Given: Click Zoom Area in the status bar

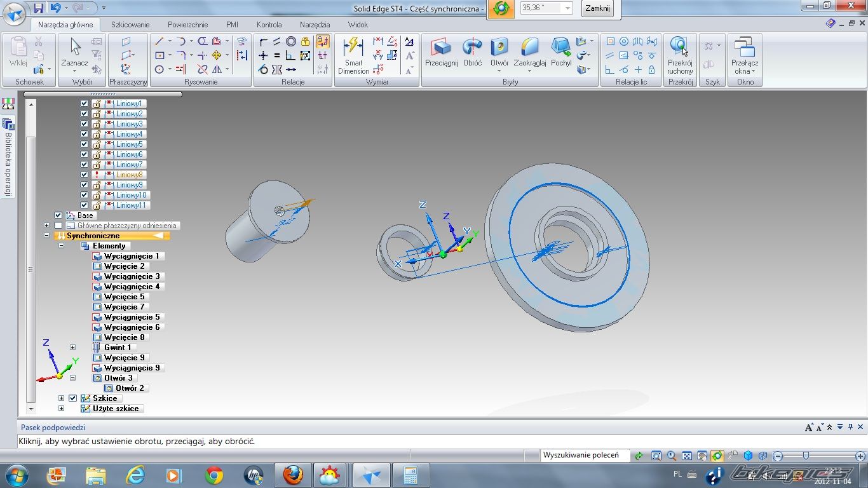Looking at the screenshot, I should [656, 456].
